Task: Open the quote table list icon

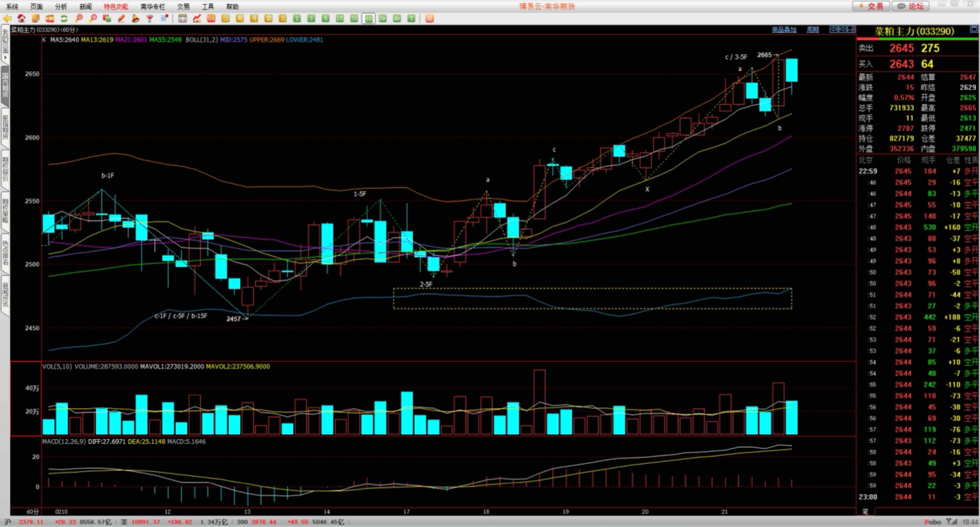Action: coord(183,18)
